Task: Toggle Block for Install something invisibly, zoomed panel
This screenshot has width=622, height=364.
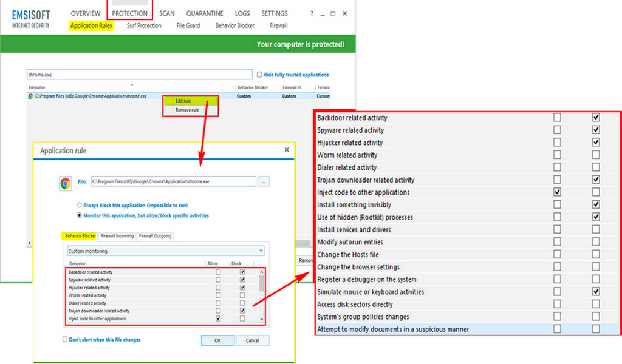Action: (x=596, y=204)
